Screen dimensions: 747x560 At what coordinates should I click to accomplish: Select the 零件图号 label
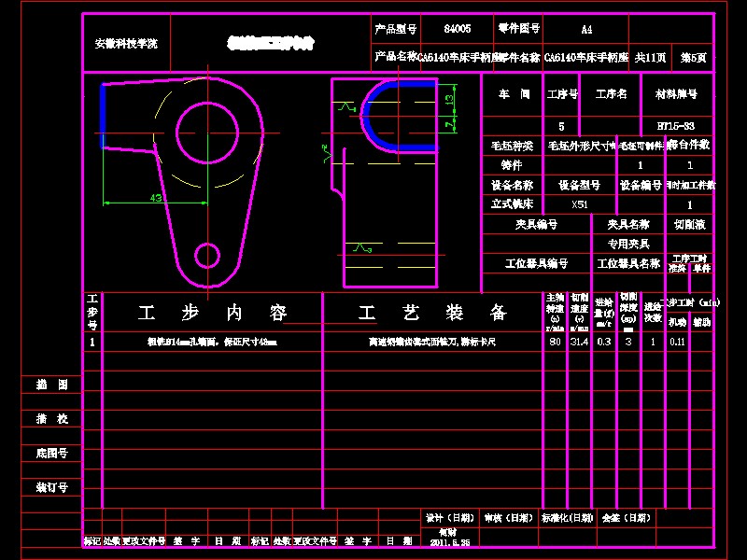(519, 29)
